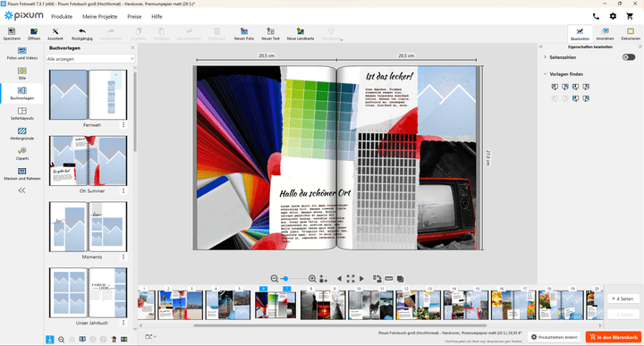Screen dimensions: 644x346
Task: Switch to the Anordnen tab
Action: click(605, 34)
